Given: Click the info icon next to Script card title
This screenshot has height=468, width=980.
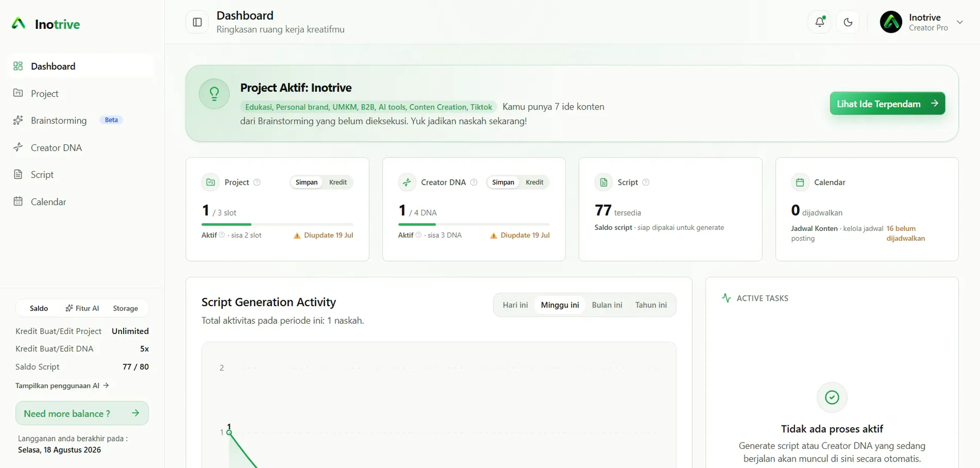Looking at the screenshot, I should 646,182.
